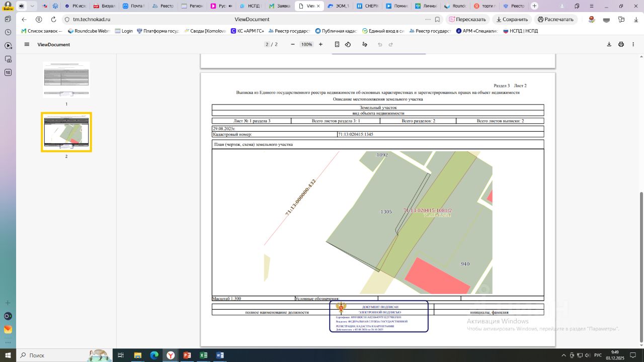
Task: Reload the page with refresh icon
Action: coord(53,19)
